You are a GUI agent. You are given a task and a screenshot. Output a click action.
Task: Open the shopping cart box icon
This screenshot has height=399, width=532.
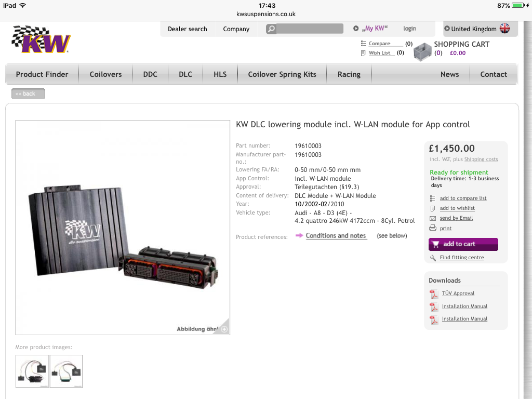(422, 52)
